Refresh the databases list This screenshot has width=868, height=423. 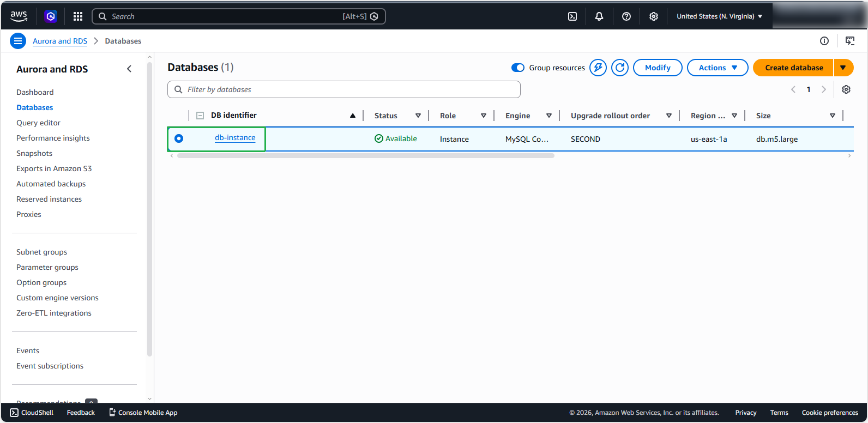620,68
